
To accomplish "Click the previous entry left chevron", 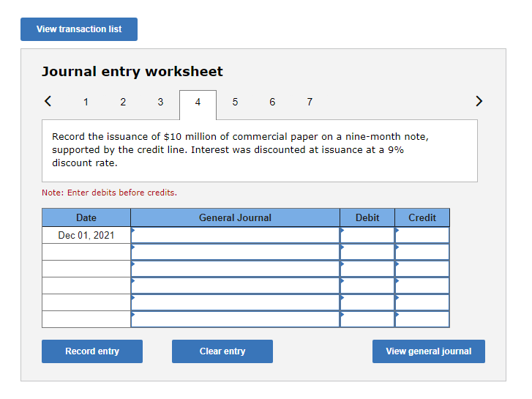I will point(48,101).
